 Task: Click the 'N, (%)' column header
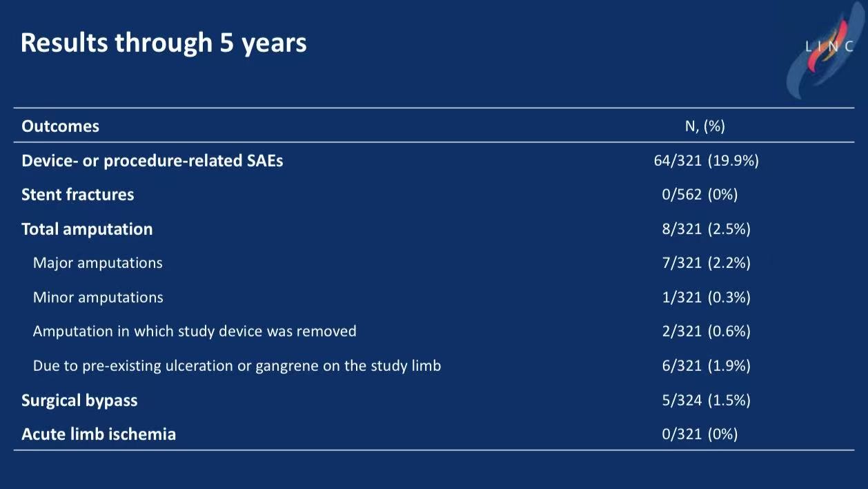pos(704,126)
